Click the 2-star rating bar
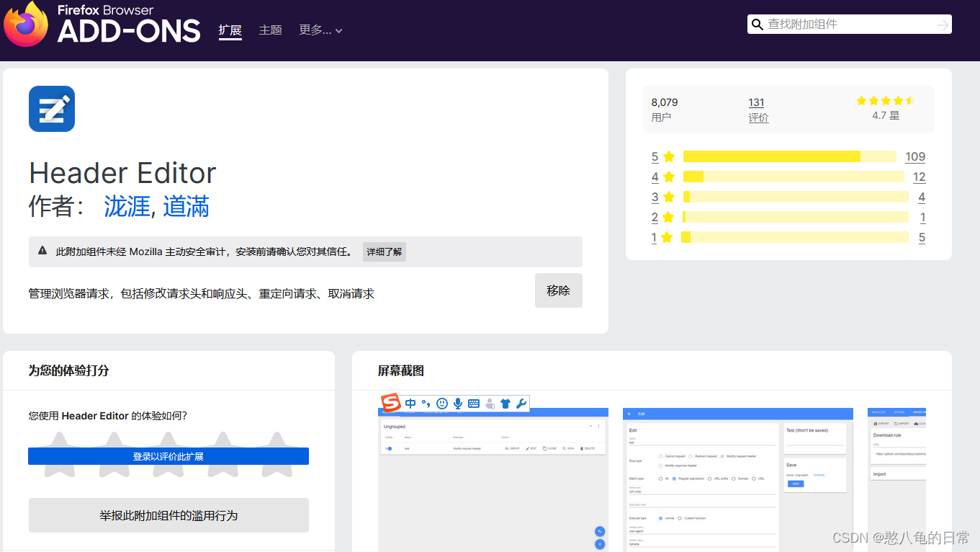This screenshot has height=552, width=980. tap(796, 217)
